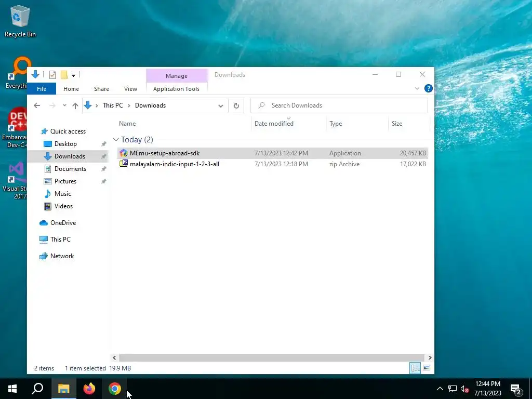Click the Properties icon in quick access toolbar
This screenshot has width=532, height=399.
point(52,75)
